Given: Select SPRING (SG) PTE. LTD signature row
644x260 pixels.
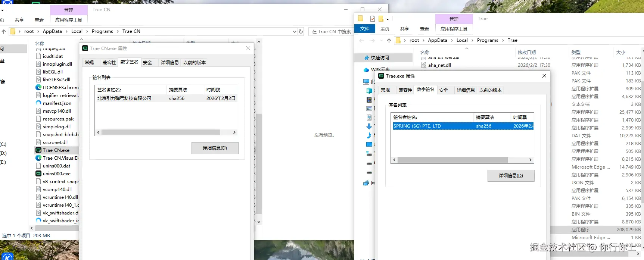Looking at the screenshot, I should 463,126.
